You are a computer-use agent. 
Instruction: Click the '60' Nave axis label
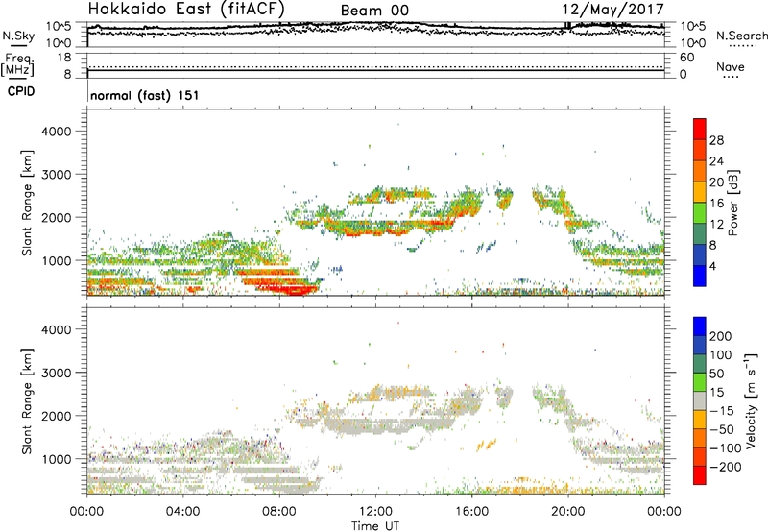click(686, 58)
